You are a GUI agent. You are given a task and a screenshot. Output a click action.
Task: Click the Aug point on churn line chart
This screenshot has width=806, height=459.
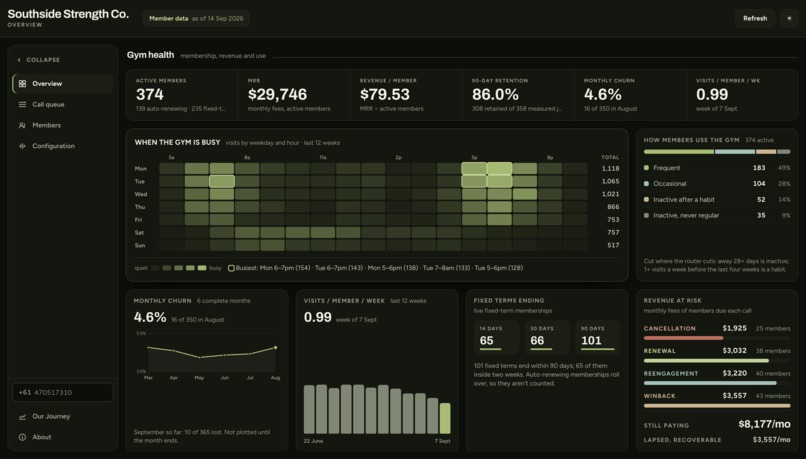tap(276, 348)
